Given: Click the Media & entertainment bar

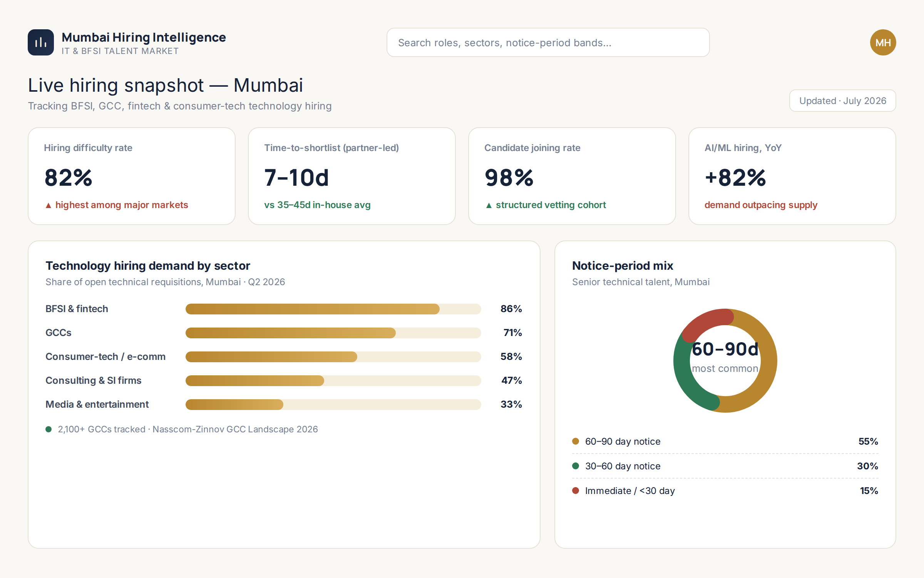Looking at the screenshot, I should coord(333,405).
